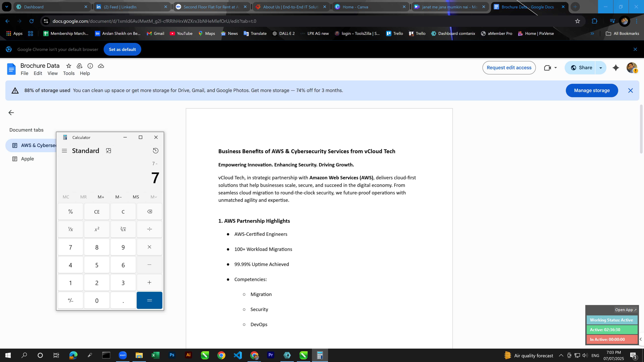Click Request edit access button
The height and width of the screenshot is (362, 644).
(x=509, y=68)
